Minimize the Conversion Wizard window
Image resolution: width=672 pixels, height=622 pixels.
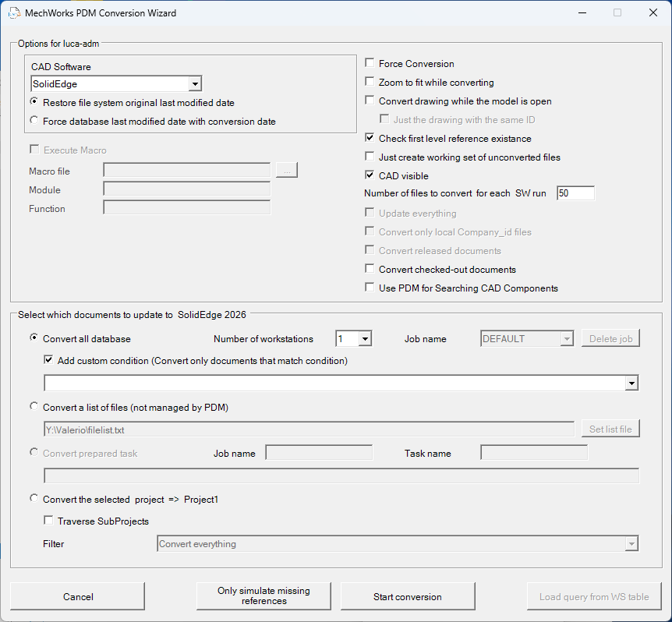tap(582, 12)
